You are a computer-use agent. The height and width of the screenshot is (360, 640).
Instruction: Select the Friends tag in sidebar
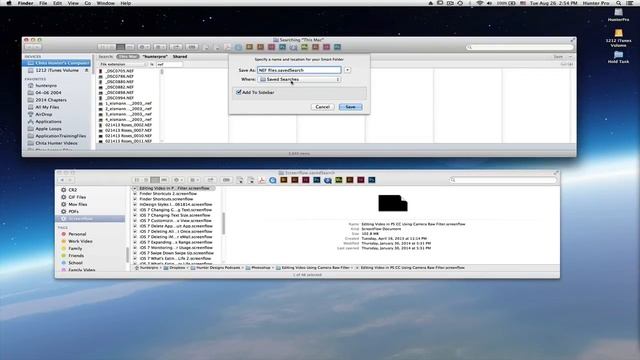coord(76,256)
